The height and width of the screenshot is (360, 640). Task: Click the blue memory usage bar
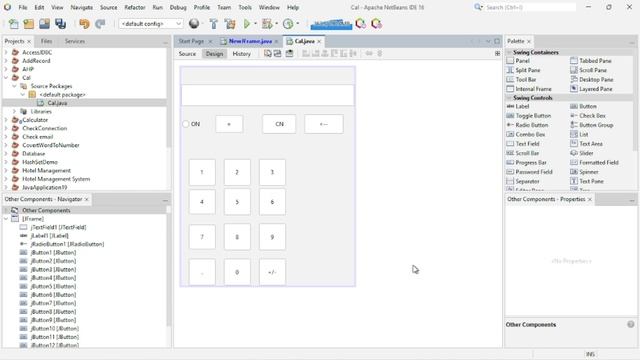pos(331,24)
